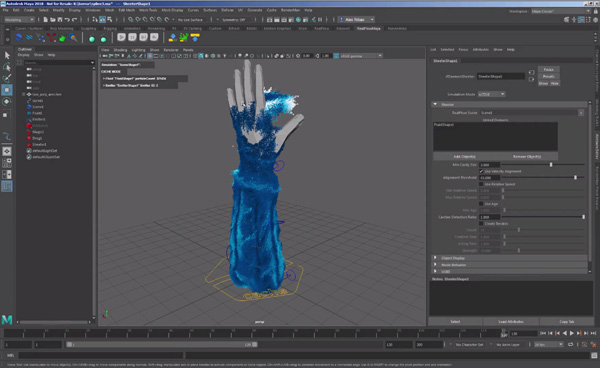The width and height of the screenshot is (600, 368).
Task: Click the Open Scene folder icon
Action: pyautogui.click(x=53, y=20)
